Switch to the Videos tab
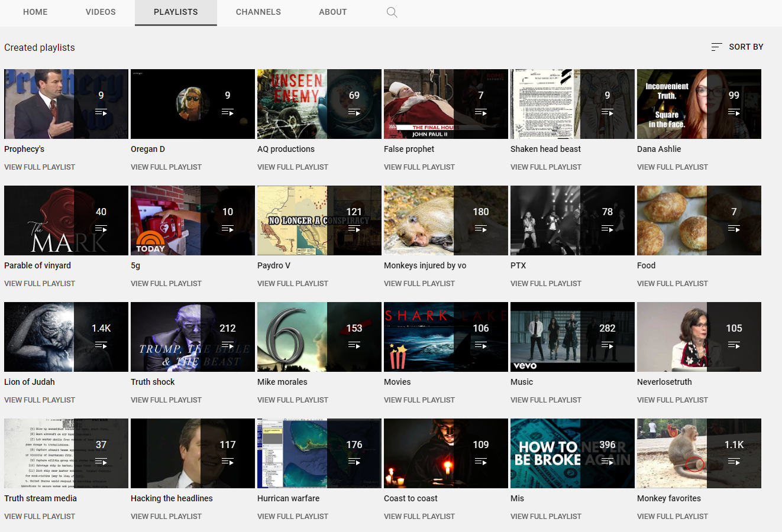This screenshot has height=532, width=782. click(101, 12)
